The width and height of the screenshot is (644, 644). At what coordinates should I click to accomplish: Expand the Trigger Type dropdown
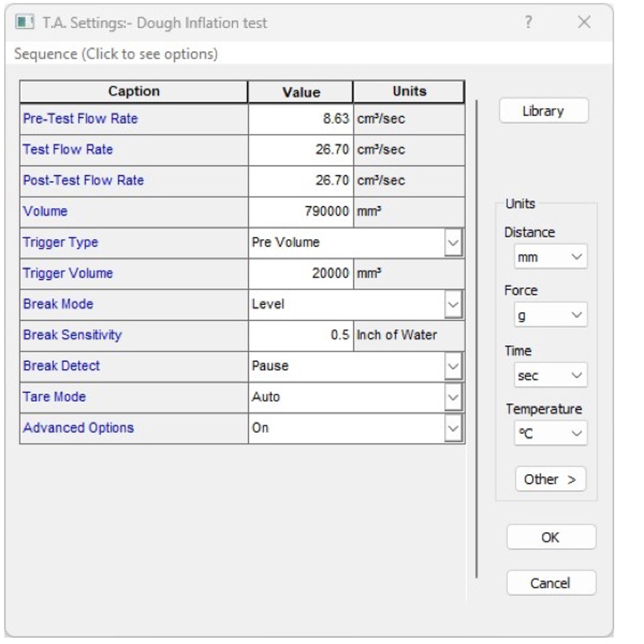[x=453, y=243]
